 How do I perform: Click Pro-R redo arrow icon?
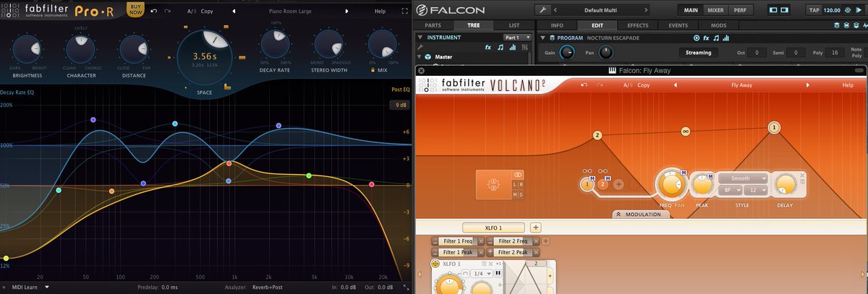coord(168,12)
